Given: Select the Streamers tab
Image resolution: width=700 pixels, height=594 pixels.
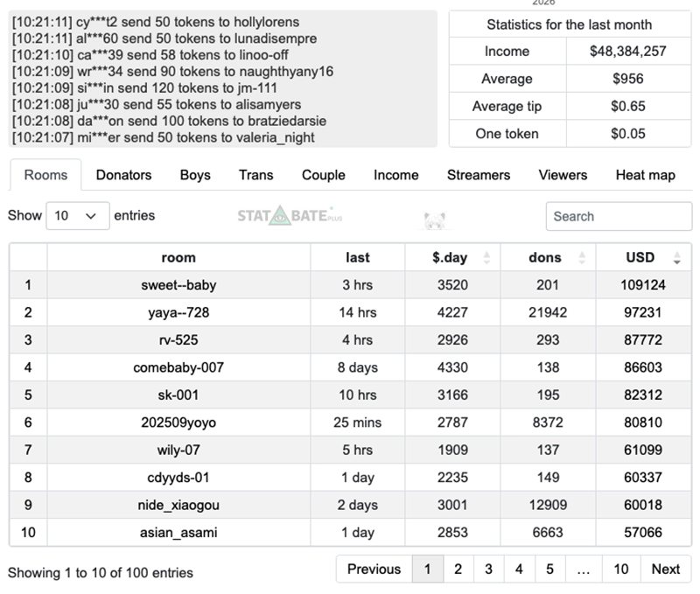Looking at the screenshot, I should [479, 175].
